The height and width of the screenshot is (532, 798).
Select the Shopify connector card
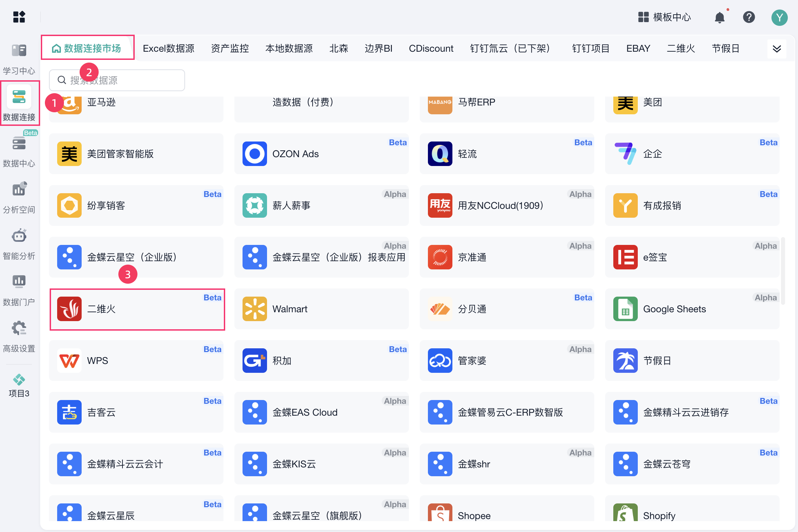[x=692, y=508]
